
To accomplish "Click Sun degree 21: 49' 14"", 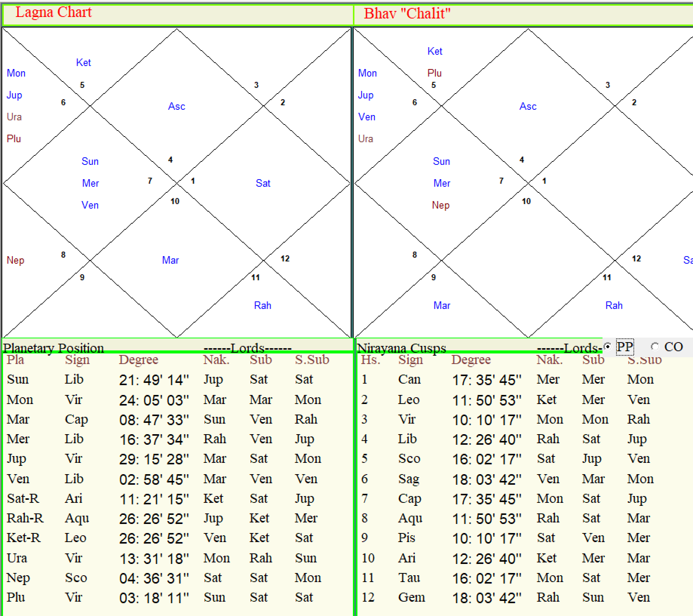I will click(x=154, y=380).
